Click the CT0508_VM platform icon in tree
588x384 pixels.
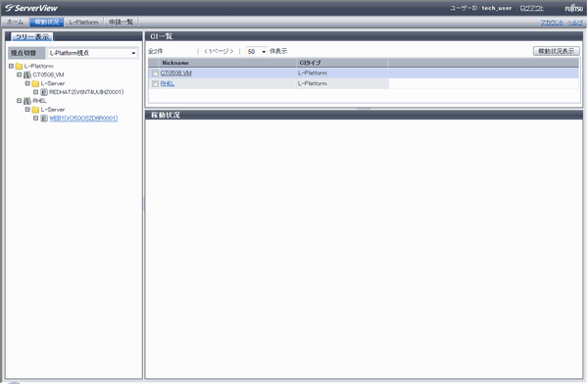(27, 75)
